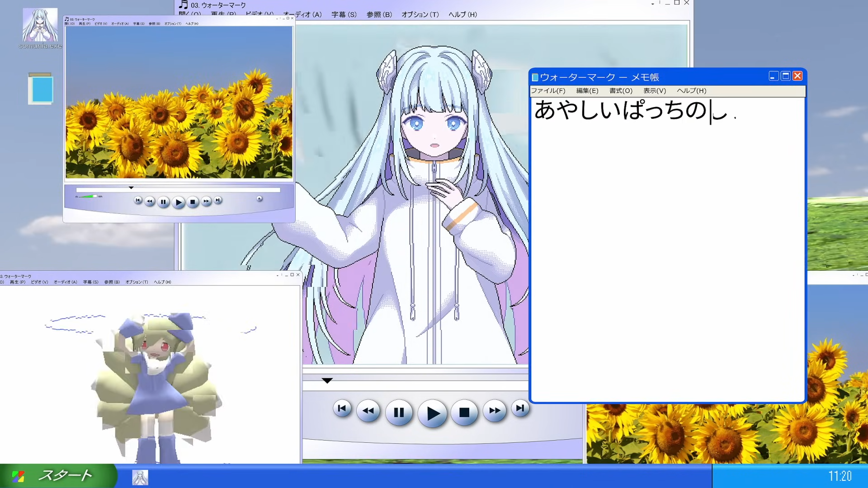This screenshot has width=868, height=488.
Task: Maximize the bottom-left player window
Action: pos(292,275)
